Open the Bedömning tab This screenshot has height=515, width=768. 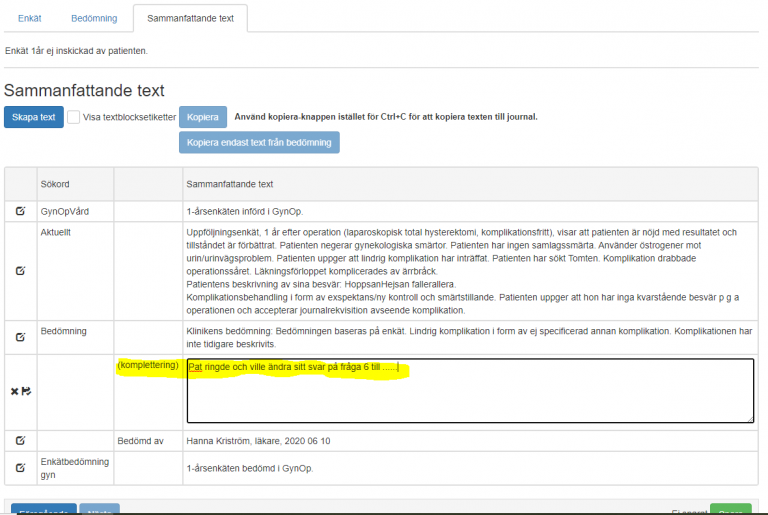[94, 19]
